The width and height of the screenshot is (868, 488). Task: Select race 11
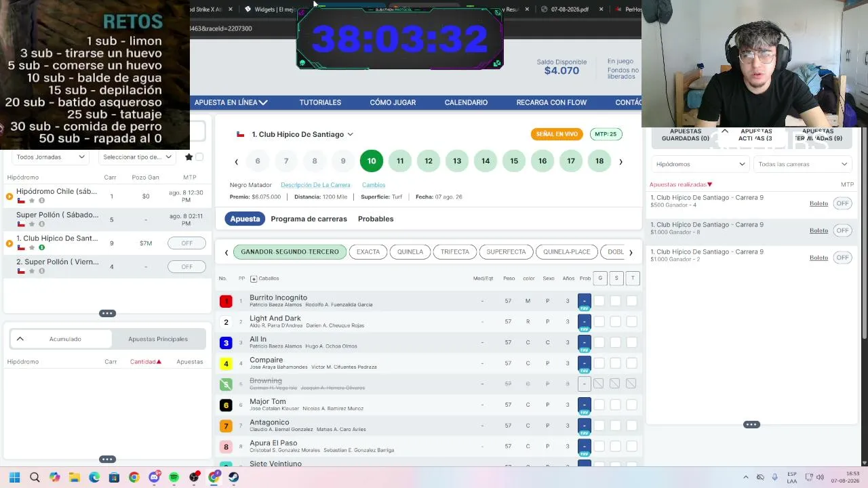[400, 161]
